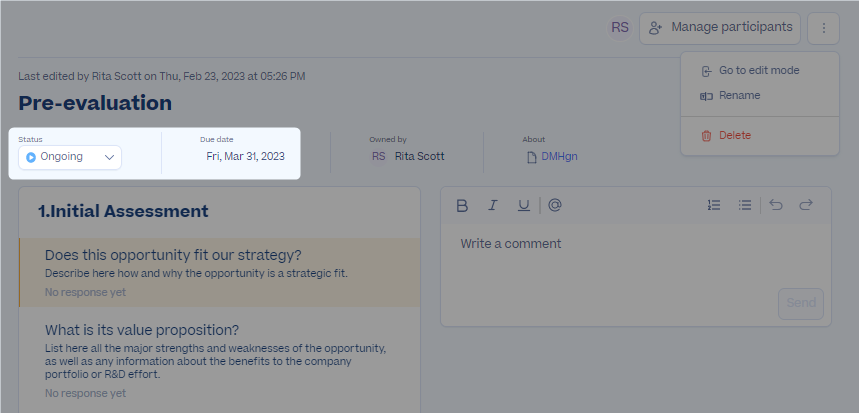Toggle underline text formatting
Screen dimensions: 859x413
point(524,205)
